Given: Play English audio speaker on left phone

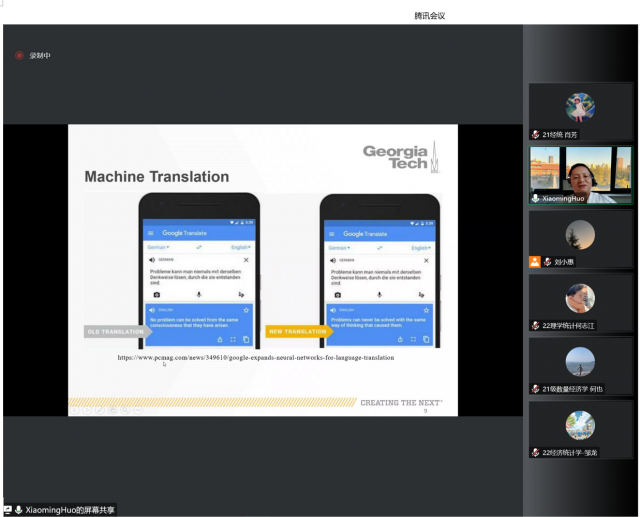Looking at the screenshot, I should pos(152,310).
